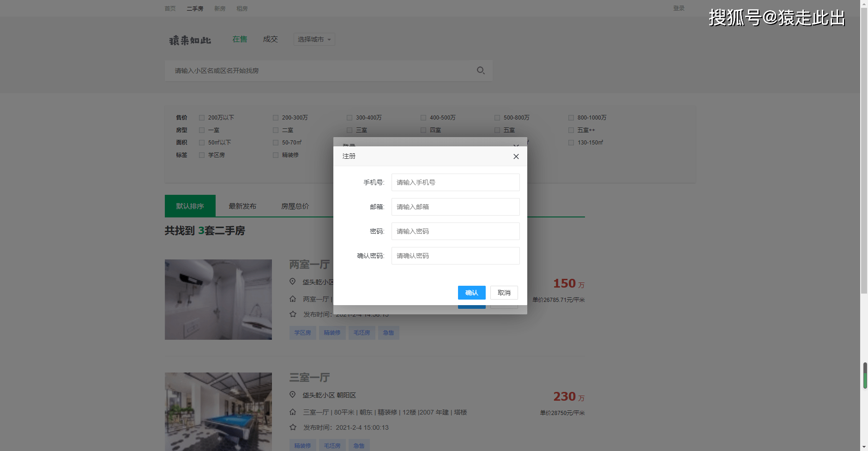Check the 五室++ room type filter
This screenshot has width=868, height=451.
(571, 130)
